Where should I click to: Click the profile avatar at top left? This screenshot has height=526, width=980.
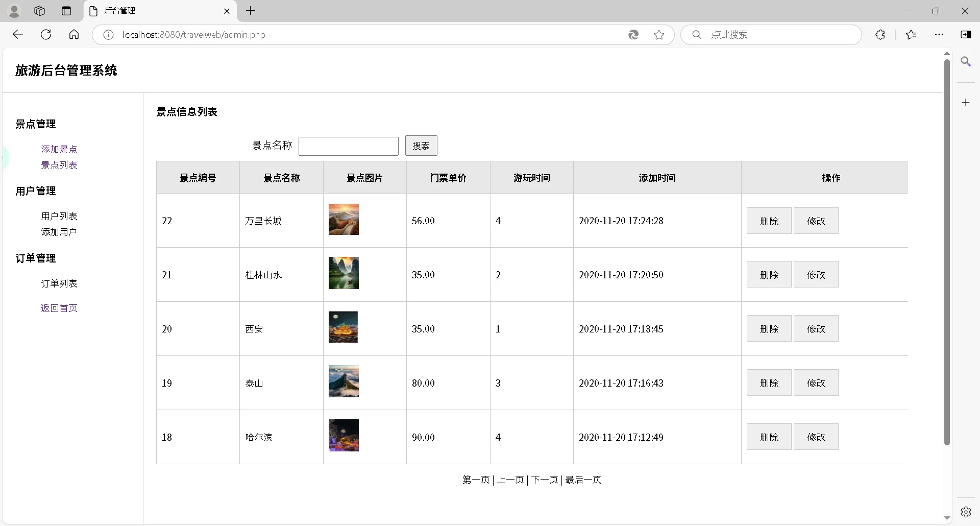(14, 11)
